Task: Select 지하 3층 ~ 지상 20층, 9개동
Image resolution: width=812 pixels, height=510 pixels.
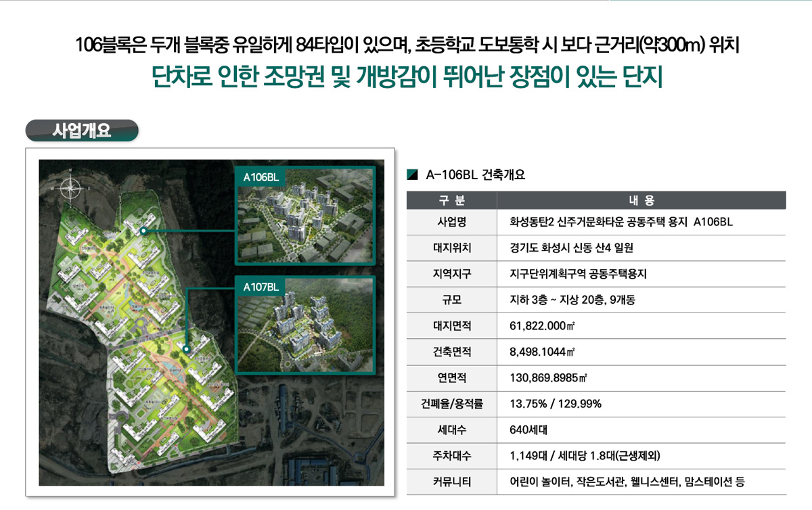Action: pos(572,300)
